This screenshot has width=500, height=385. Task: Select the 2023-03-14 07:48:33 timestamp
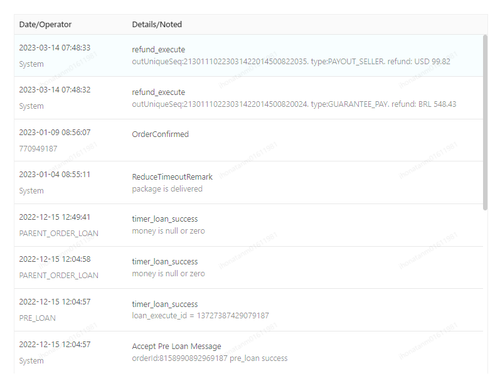55,48
